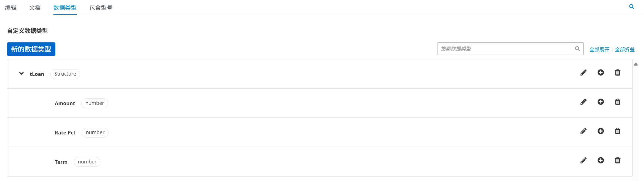Switch to the 编辑 tab
644x181 pixels.
click(11, 8)
